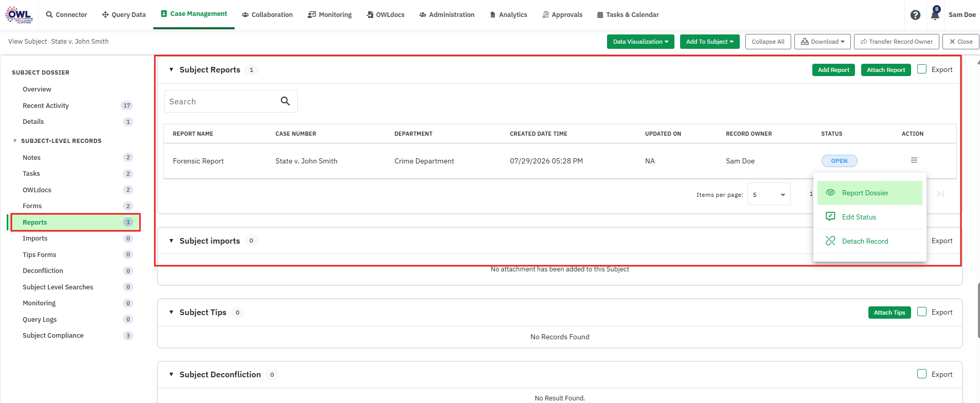Viewport: 980px width, 403px height.
Task: Select Reports in sidebar
Action: pyautogui.click(x=75, y=222)
